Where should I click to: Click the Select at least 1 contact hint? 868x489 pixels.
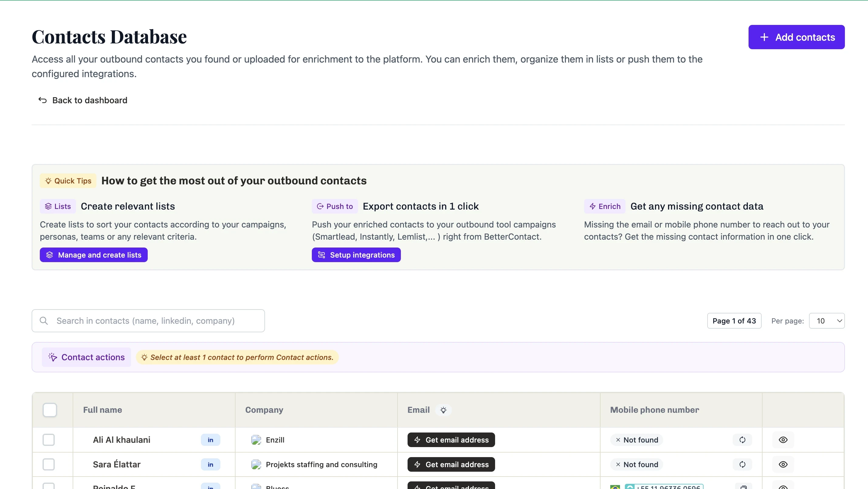[x=237, y=357]
